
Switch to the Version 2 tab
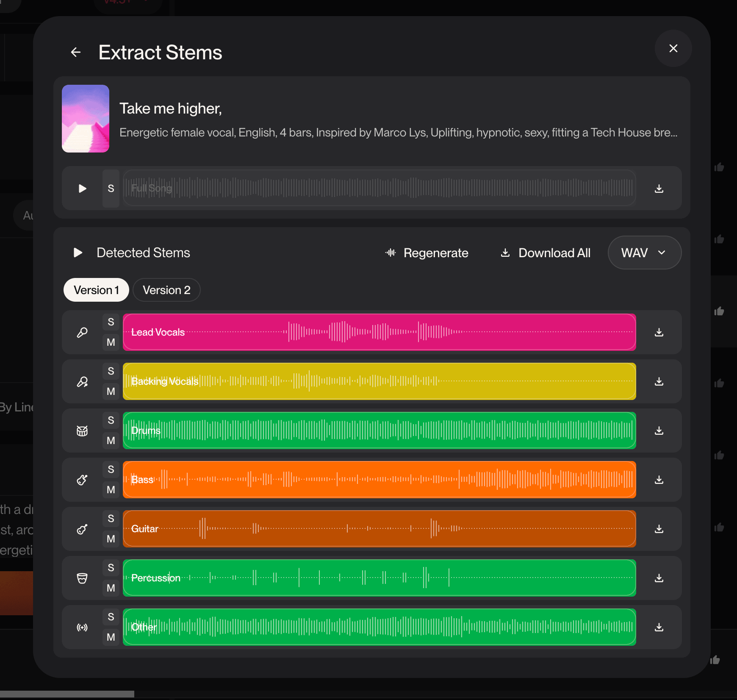166,290
